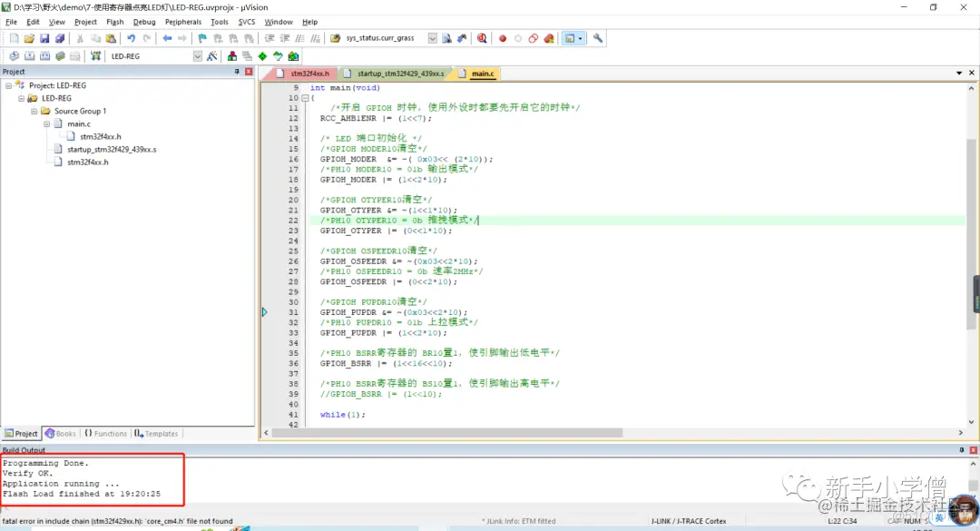Select startup_stm32f429_439xx.s in project tree
This screenshot has width=980, height=531.
[112, 150]
